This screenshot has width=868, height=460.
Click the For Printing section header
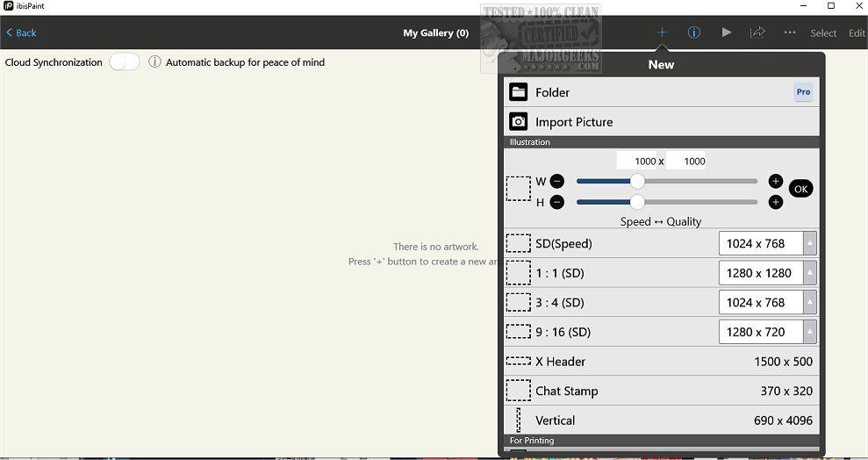tap(662, 441)
